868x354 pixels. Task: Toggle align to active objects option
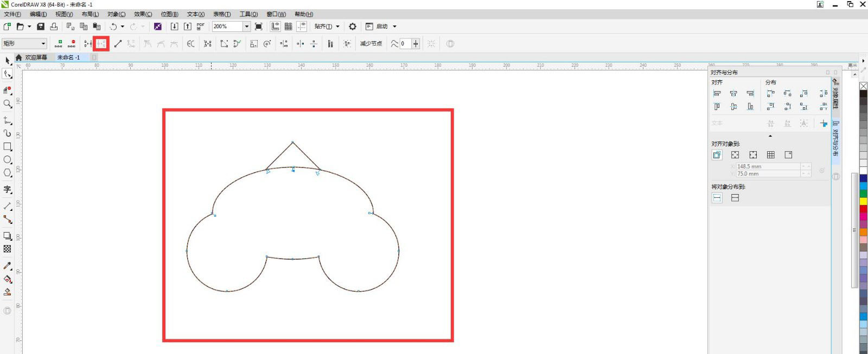coord(717,155)
